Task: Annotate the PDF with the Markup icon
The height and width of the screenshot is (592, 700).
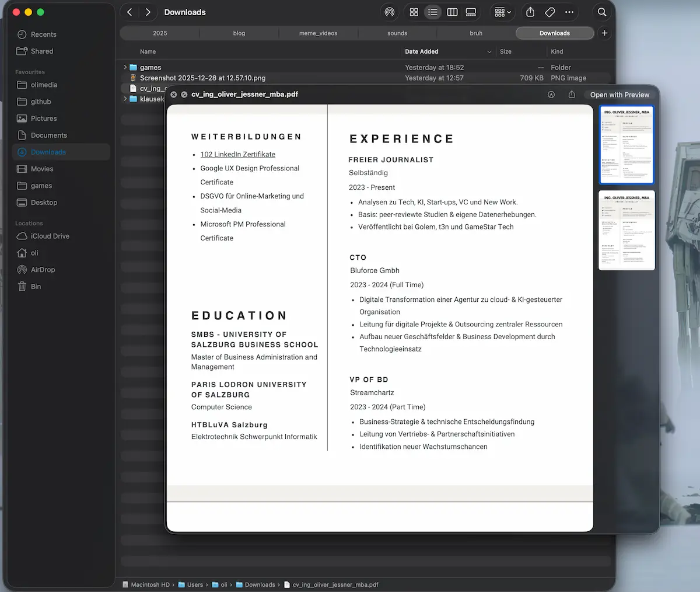Action: pyautogui.click(x=551, y=94)
